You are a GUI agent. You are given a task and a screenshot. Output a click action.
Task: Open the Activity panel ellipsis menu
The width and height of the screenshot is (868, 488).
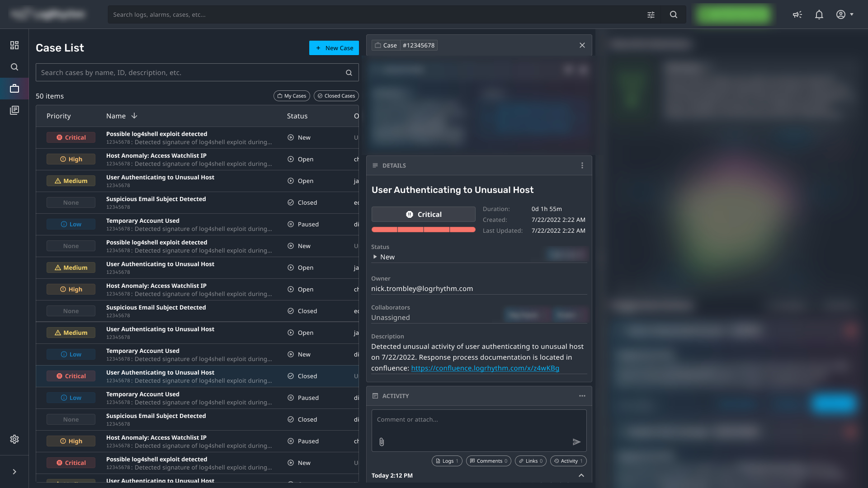click(x=582, y=396)
